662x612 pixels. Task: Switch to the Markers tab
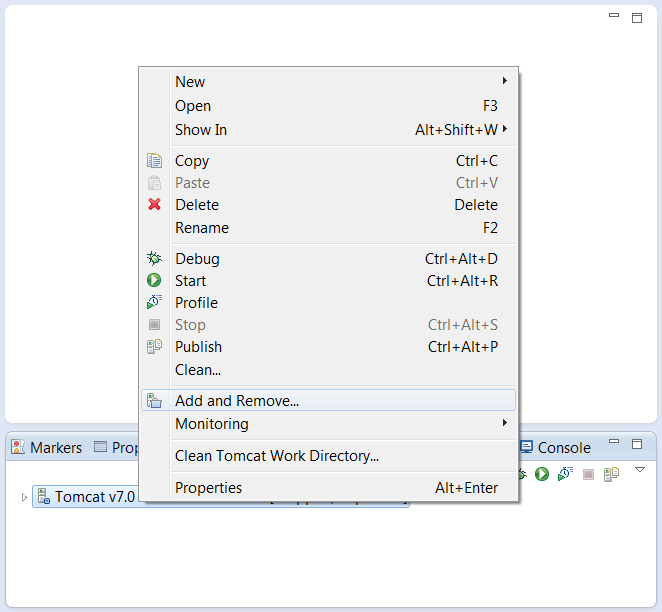point(47,448)
